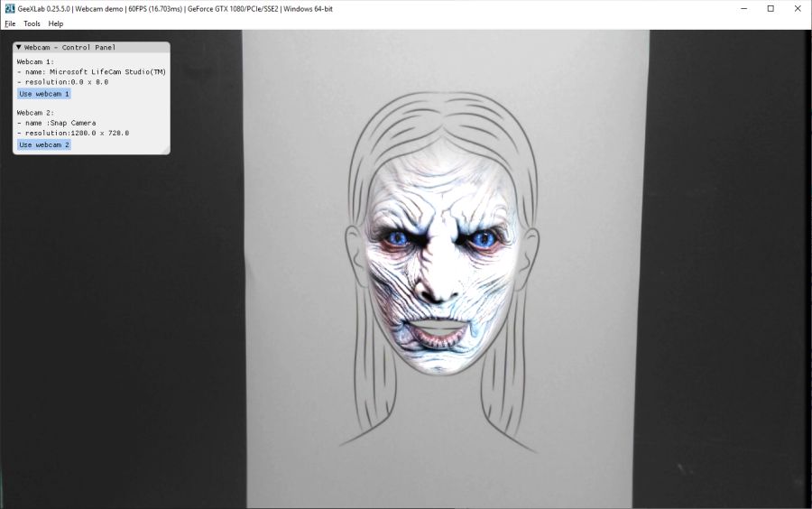Click the GeeXLab app icon in title bar
812x509 pixels.
[x=9, y=8]
